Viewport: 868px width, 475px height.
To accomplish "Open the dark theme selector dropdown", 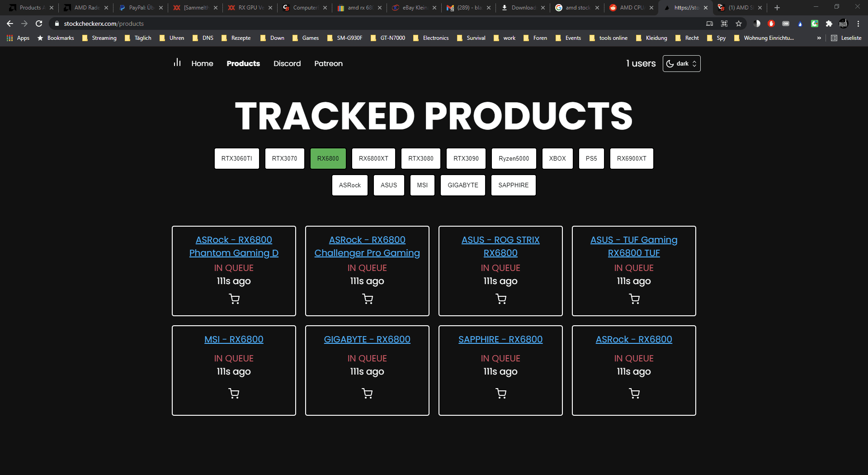I will pos(681,63).
